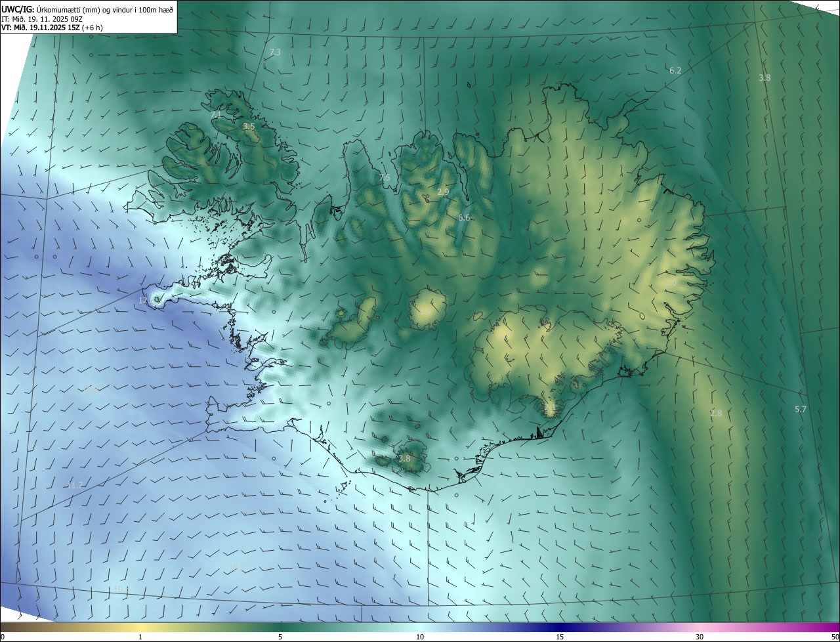Viewport: 840px width, 642px height.
Task: Click the 5 tick label on the color scale
Action: pyautogui.click(x=280, y=637)
